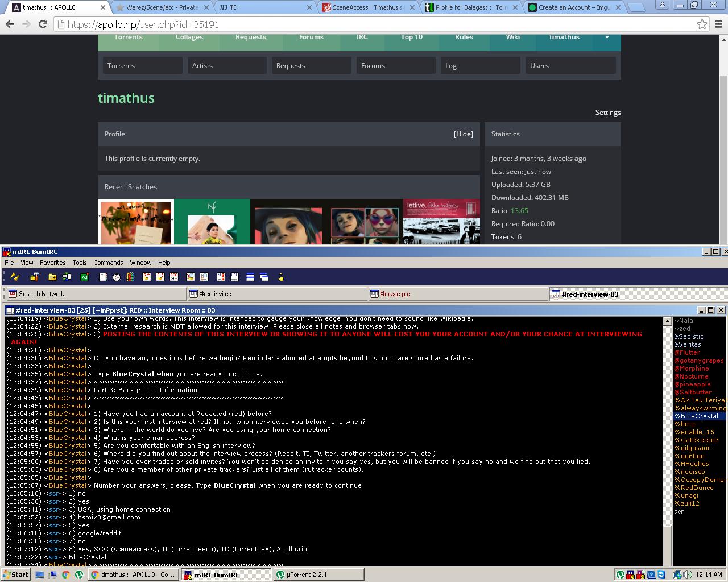Open mIRC address book icon
Image resolution: width=728 pixels, height=582 pixels.
tap(103, 277)
